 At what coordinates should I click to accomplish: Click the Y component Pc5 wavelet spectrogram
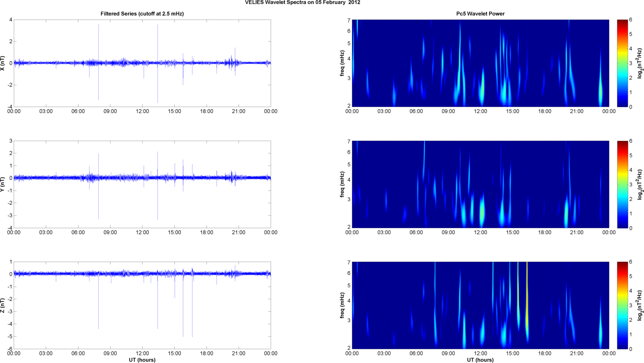click(x=480, y=184)
